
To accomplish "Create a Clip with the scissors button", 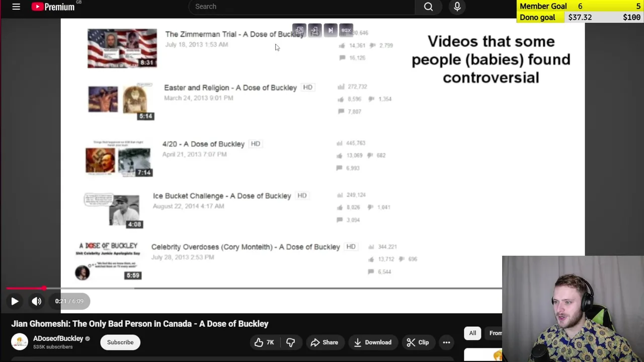I will tap(418, 342).
